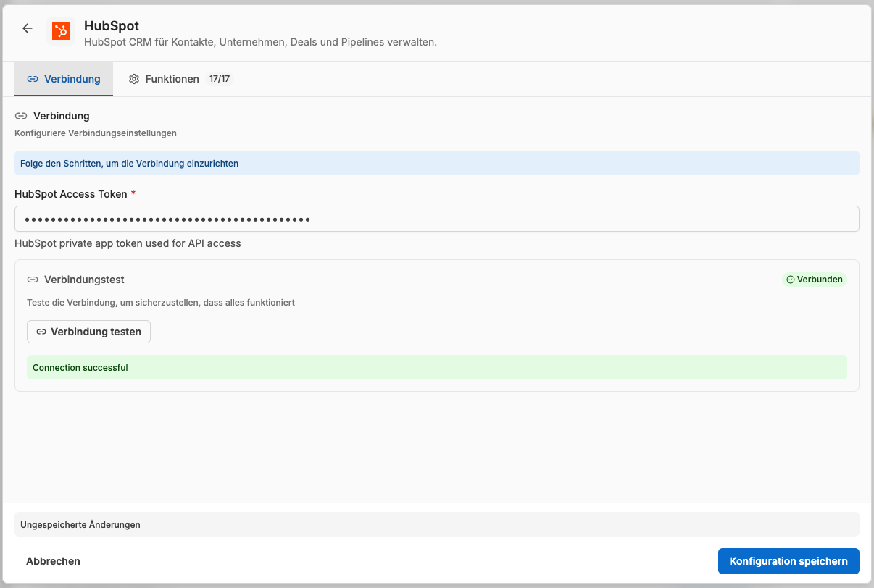Click the blue Folge den Schritten banner
This screenshot has width=874, height=588.
click(437, 163)
